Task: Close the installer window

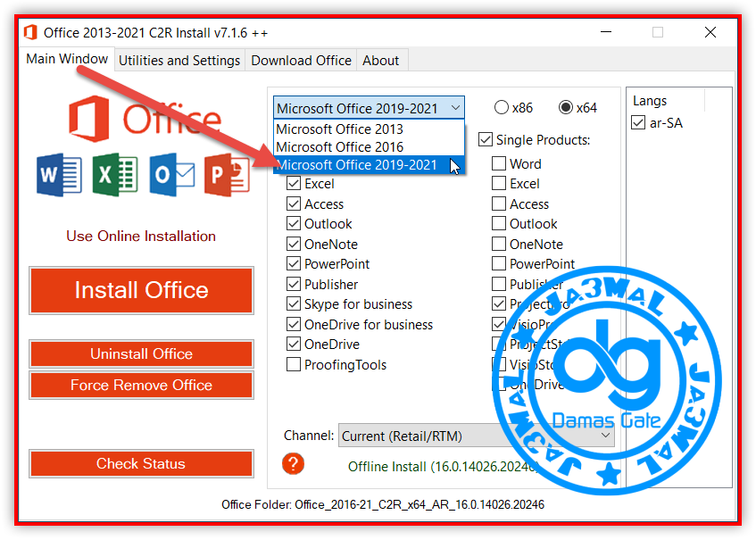Action: click(x=710, y=32)
